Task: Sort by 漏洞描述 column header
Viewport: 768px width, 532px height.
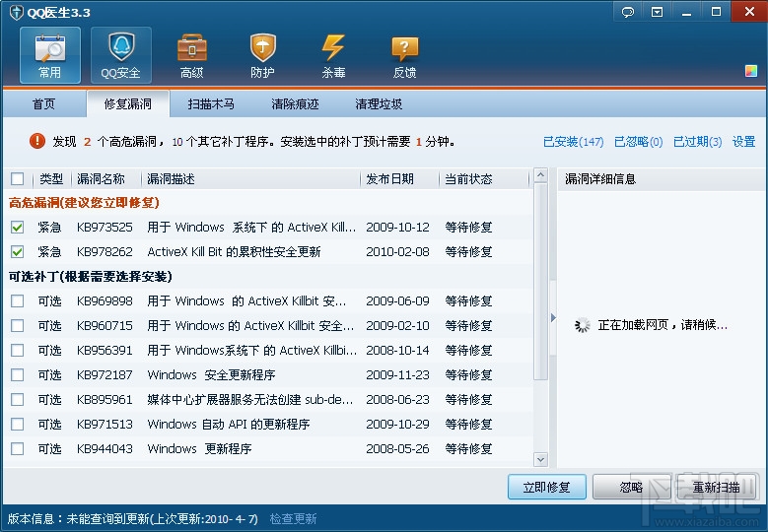Action: pos(171,179)
